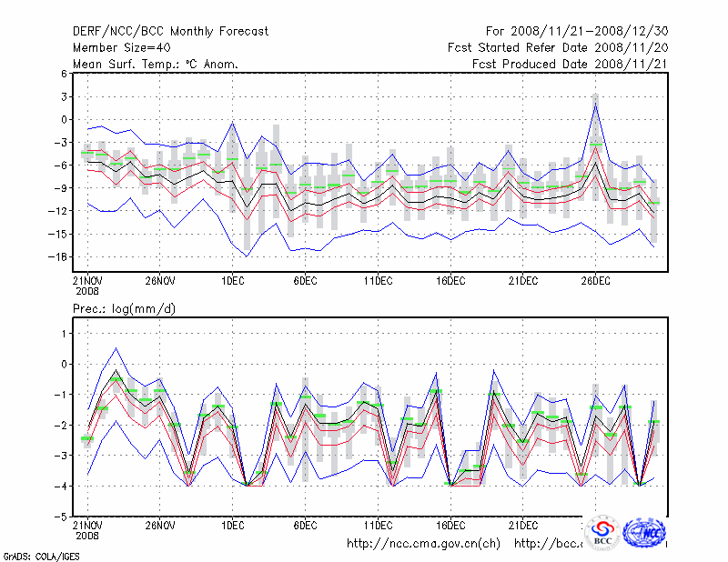Select the Member Size=40 text
Screen dimensions: 728x562
[x=119, y=47]
